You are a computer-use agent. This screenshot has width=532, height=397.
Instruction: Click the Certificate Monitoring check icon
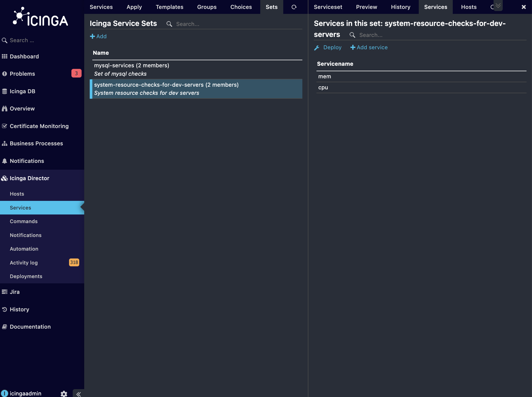tap(4, 126)
